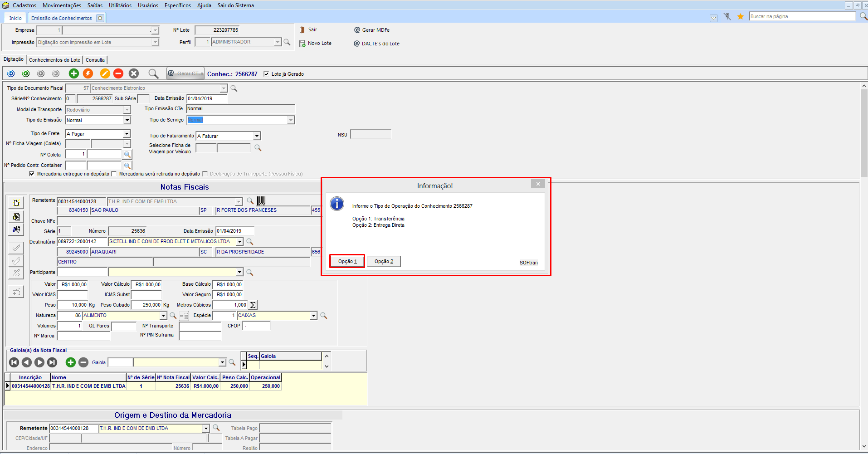Open the Utilitários menu
Image resolution: width=868 pixels, height=454 pixels.
pyautogui.click(x=120, y=5)
